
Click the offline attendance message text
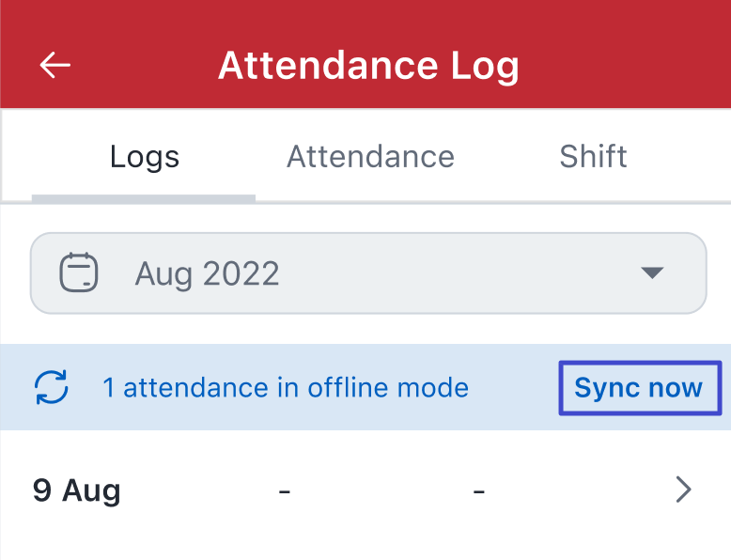coord(286,387)
